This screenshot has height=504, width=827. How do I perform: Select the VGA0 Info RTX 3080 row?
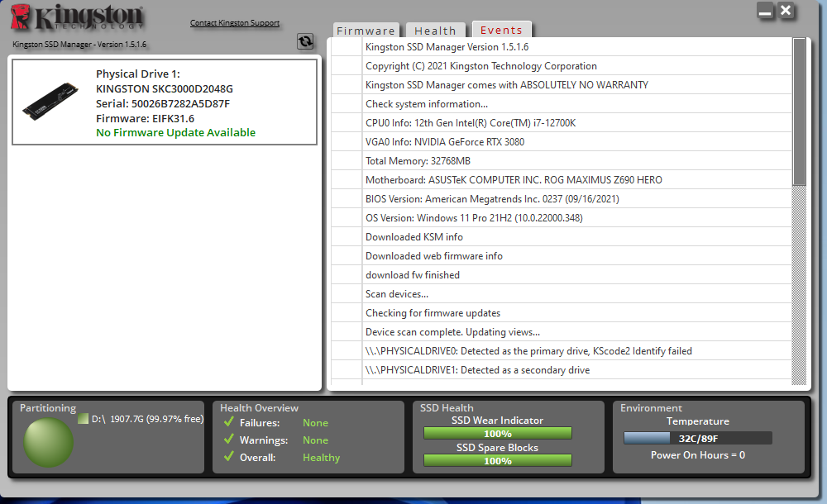[x=562, y=142]
